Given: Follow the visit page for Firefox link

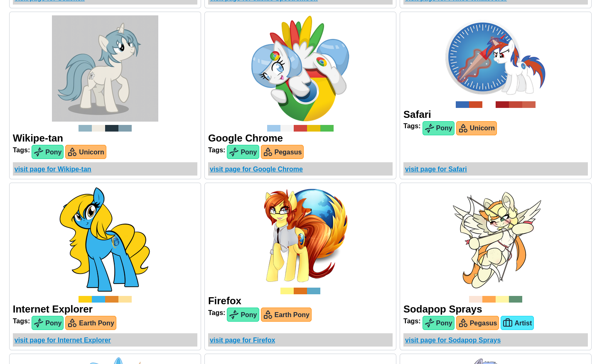Looking at the screenshot, I should [x=243, y=340].
